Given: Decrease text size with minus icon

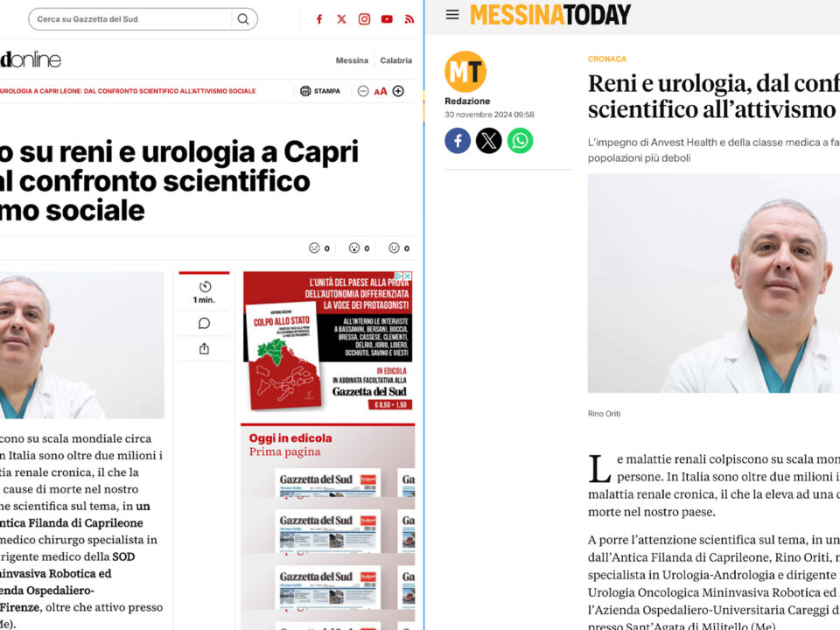Looking at the screenshot, I should click(x=363, y=91).
